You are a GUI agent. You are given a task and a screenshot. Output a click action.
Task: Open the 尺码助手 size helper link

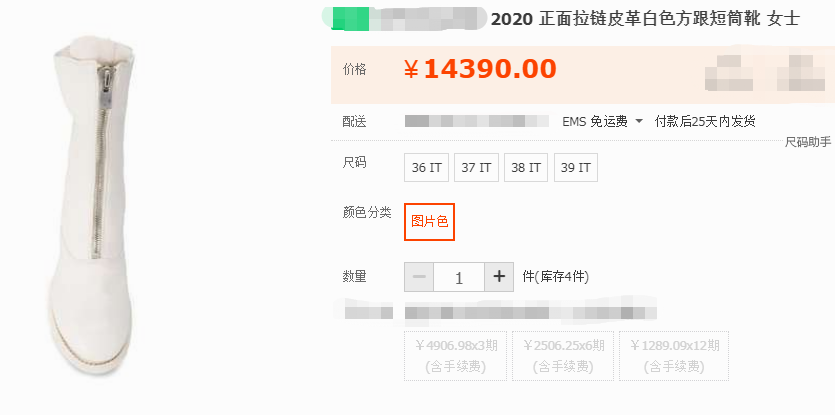(x=808, y=142)
